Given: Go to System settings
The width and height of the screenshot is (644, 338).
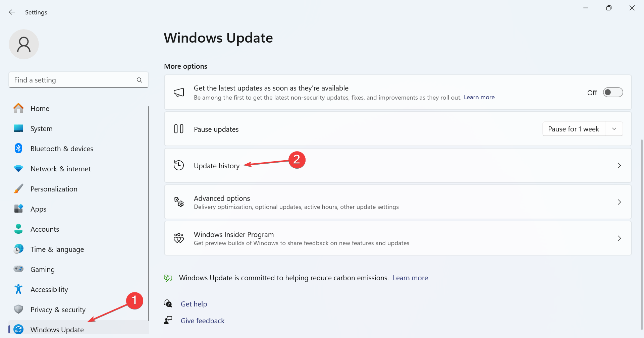Looking at the screenshot, I should (78, 128).
